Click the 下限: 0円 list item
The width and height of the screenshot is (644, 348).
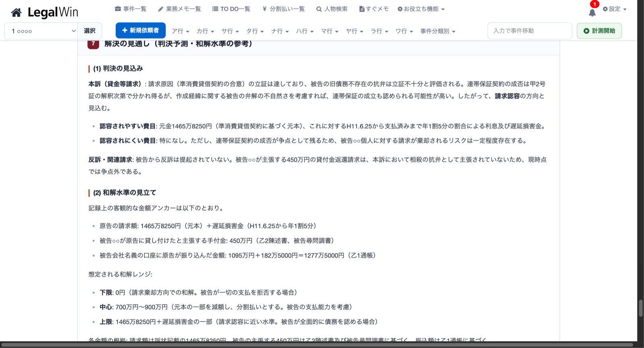(x=200, y=292)
